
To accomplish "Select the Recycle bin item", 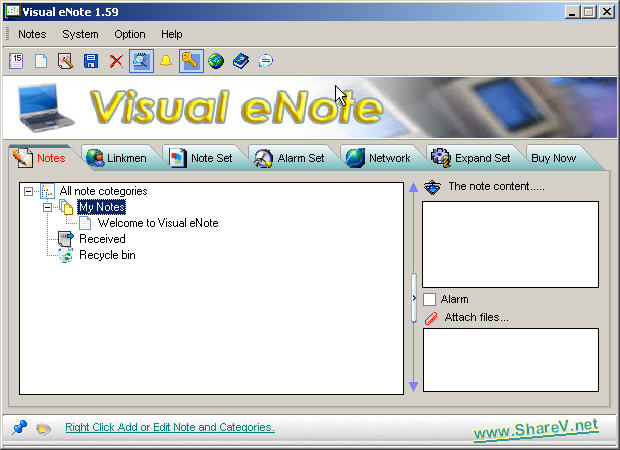I will tap(107, 255).
